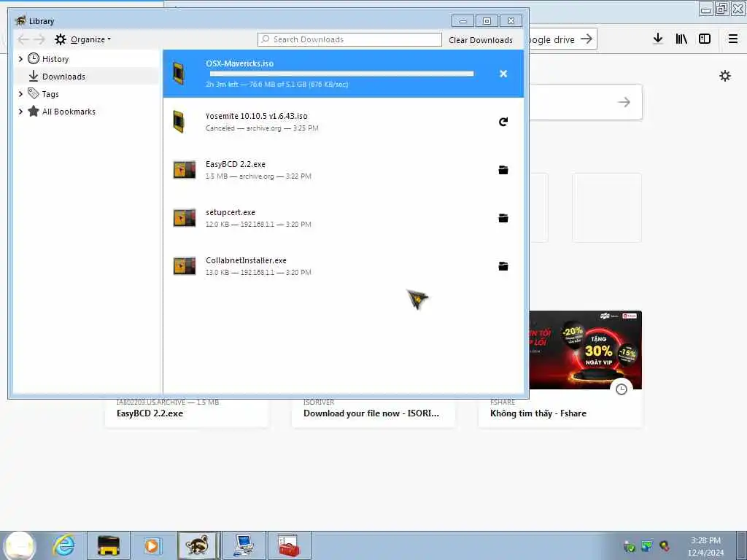Open containing folder for setupcert.exe
747x560 pixels.
point(503,218)
